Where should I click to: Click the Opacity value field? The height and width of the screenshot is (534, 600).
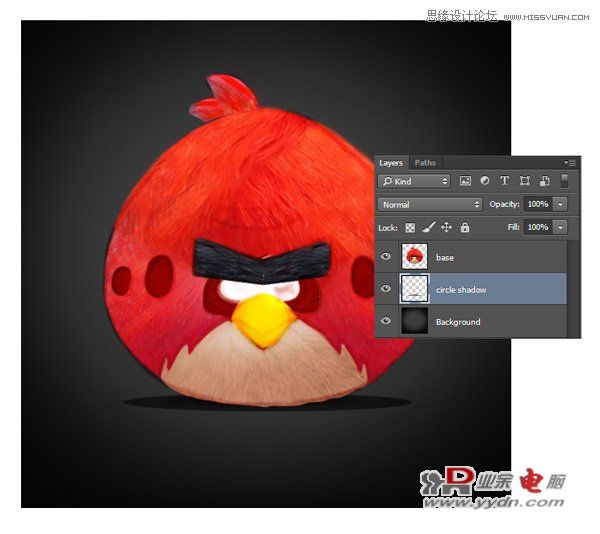pyautogui.click(x=538, y=204)
